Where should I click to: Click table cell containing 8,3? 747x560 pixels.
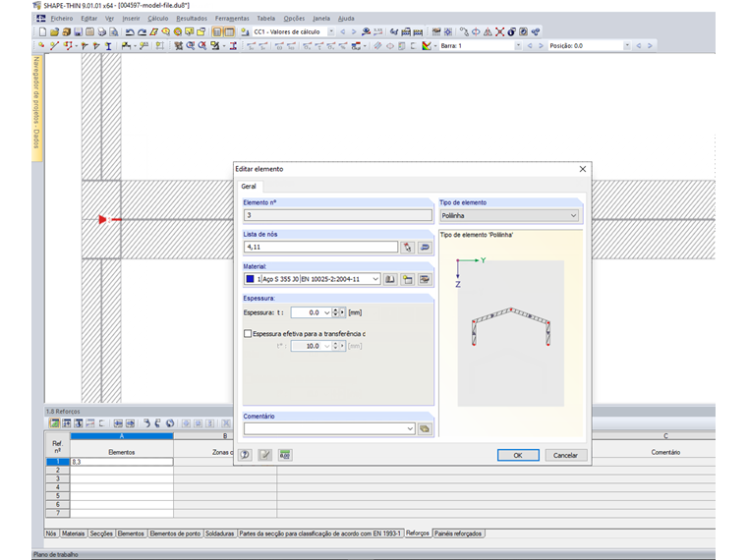(x=122, y=462)
